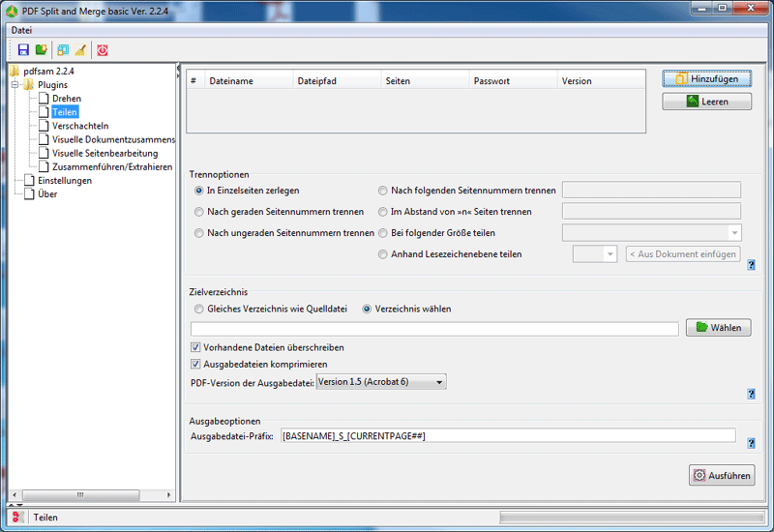The image size is (774, 532).
Task: Click the Seitennummern trennen input field
Action: click(651, 190)
